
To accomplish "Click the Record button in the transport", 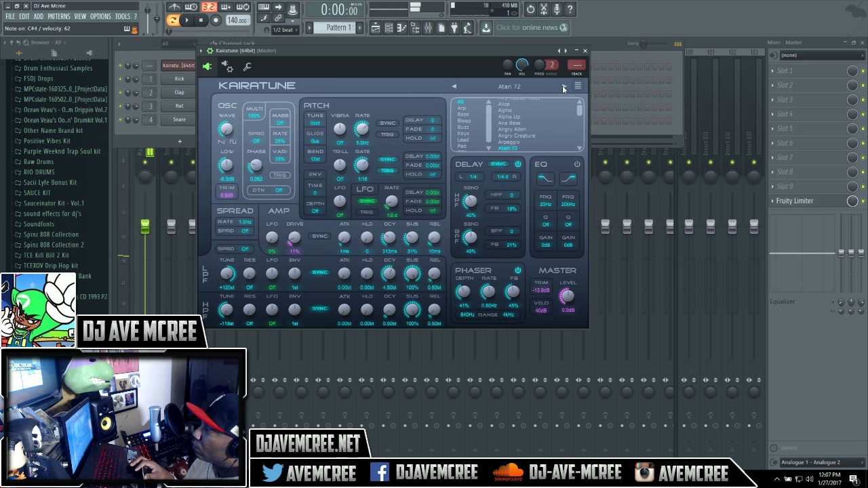I will [x=216, y=20].
